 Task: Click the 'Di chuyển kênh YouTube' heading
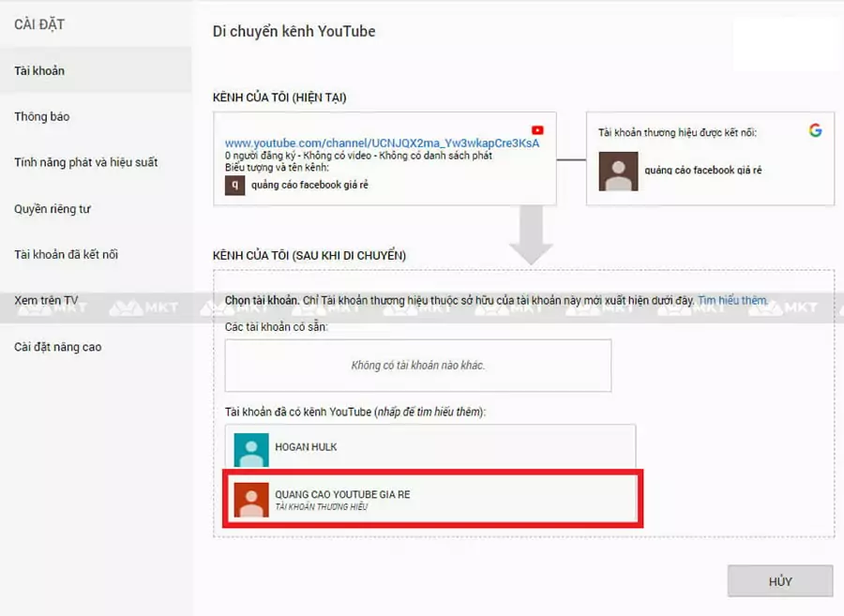[x=294, y=31]
